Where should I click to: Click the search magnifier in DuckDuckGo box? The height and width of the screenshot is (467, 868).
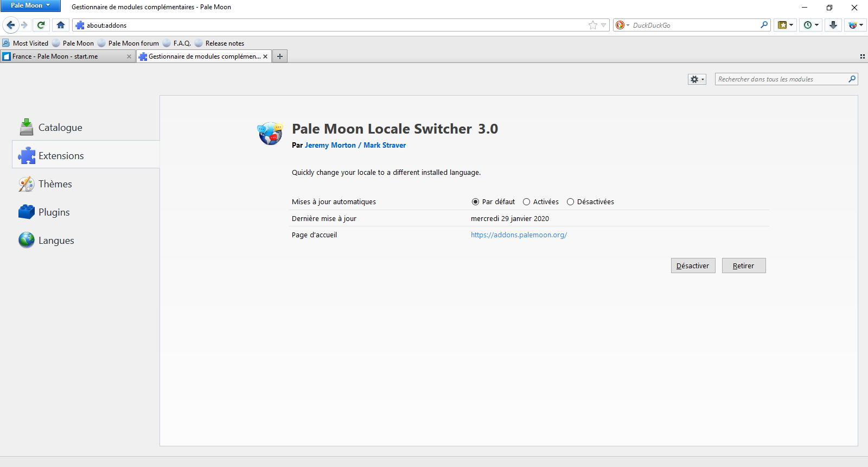click(764, 25)
